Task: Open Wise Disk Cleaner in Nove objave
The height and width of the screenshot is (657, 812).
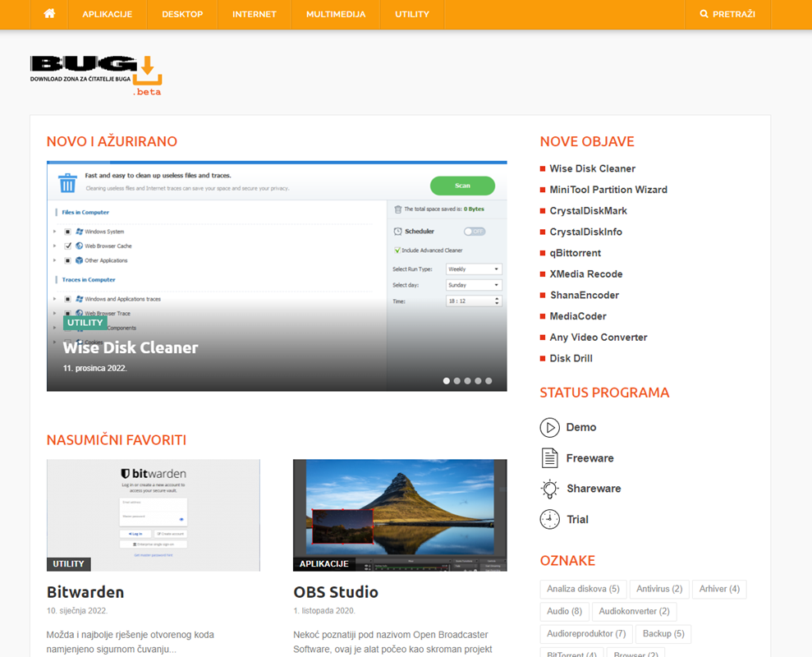Action: point(593,168)
